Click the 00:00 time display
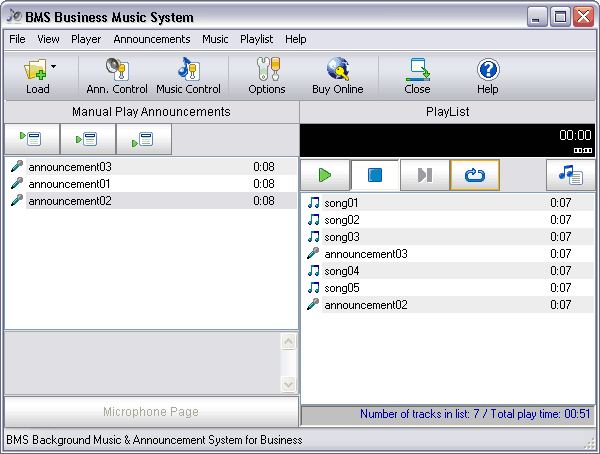 pos(575,135)
